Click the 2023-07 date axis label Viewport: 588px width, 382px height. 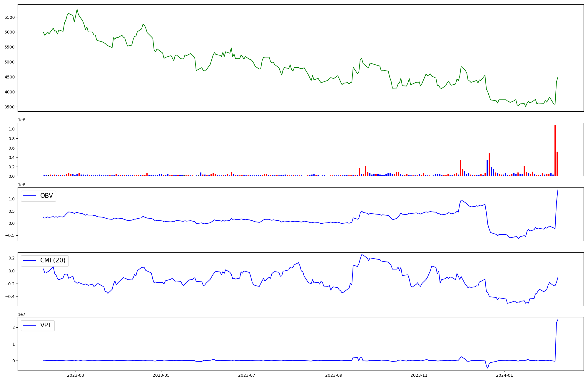point(246,375)
